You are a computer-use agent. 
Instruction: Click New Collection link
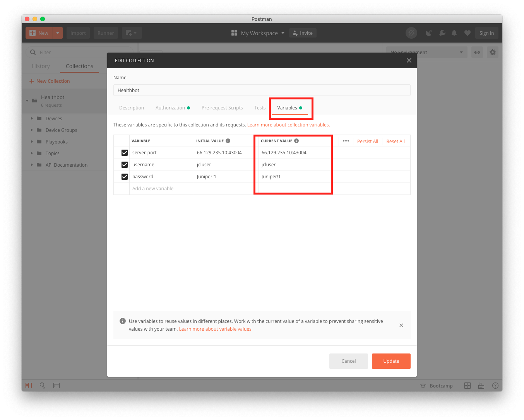(x=50, y=81)
